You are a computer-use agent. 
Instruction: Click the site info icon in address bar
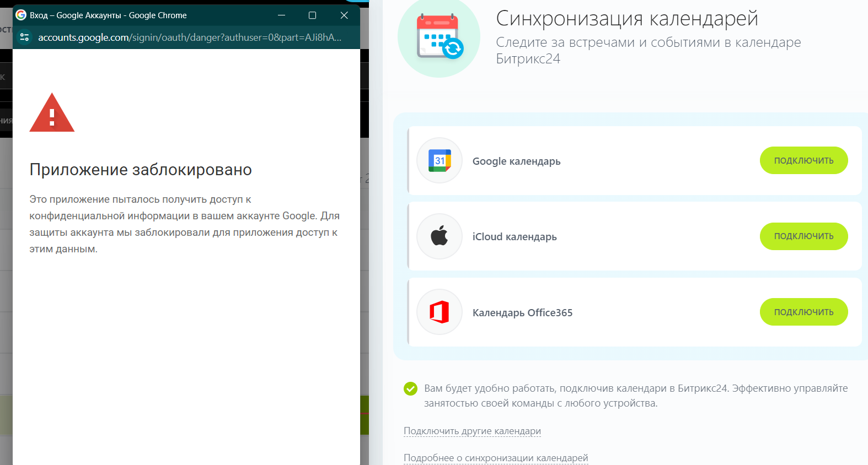click(x=24, y=37)
